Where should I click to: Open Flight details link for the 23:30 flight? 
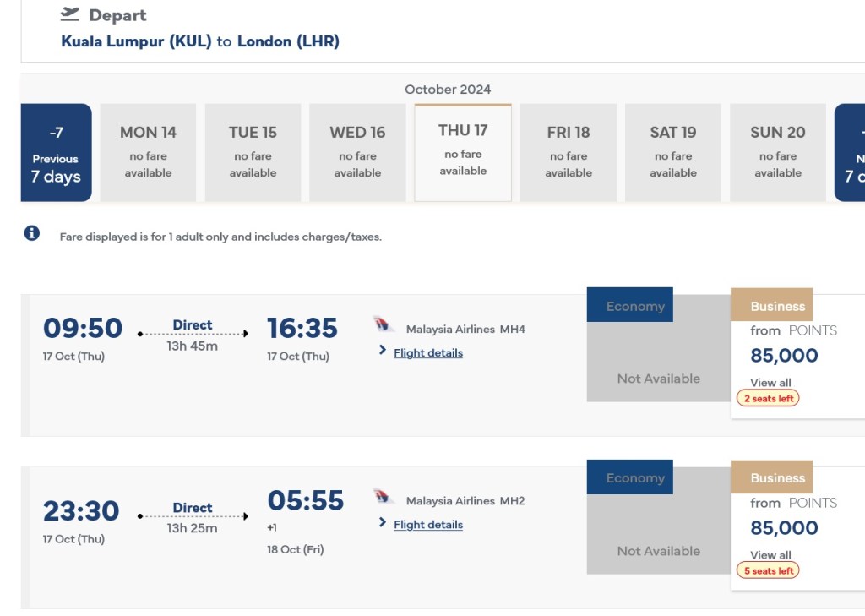428,525
